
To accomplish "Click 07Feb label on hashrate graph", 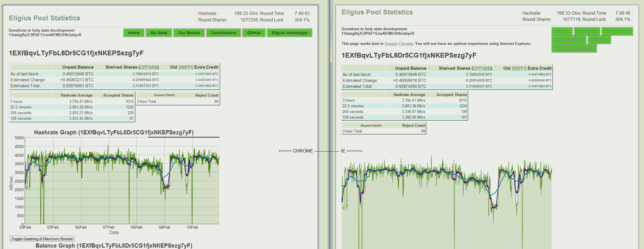I will click(108, 227).
